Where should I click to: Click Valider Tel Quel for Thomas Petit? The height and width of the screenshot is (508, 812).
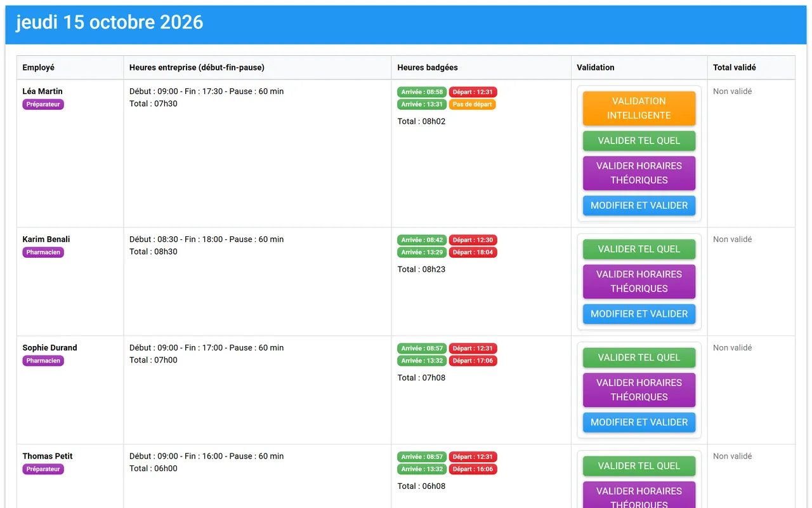tap(639, 466)
